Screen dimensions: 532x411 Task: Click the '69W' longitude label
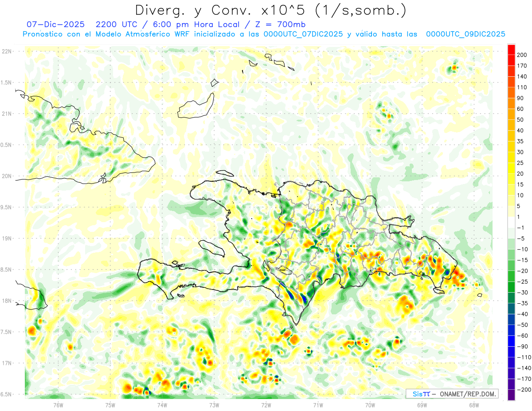[422, 405]
